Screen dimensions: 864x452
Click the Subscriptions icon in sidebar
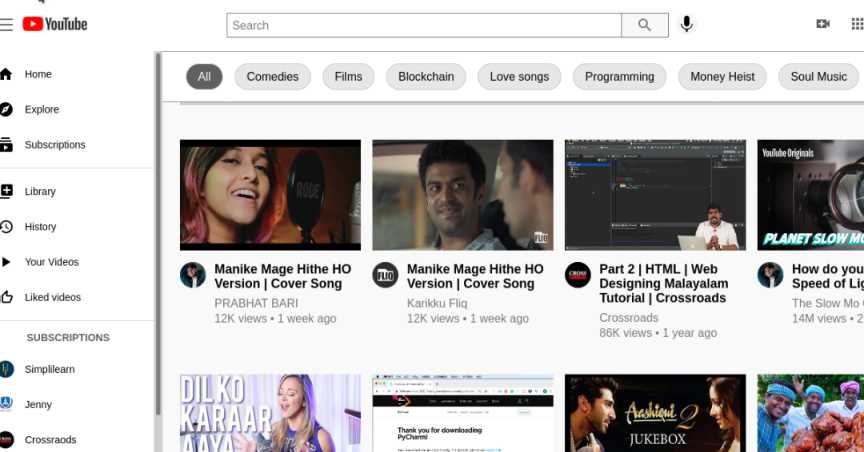6,144
